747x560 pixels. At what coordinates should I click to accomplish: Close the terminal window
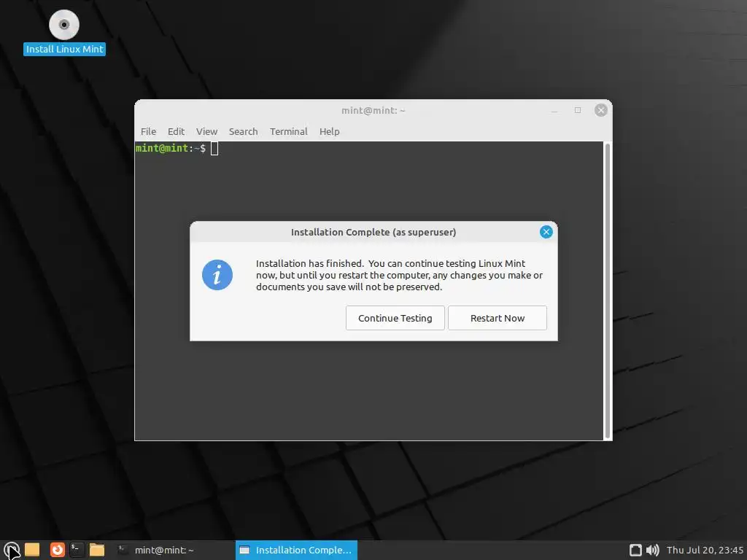pos(601,110)
